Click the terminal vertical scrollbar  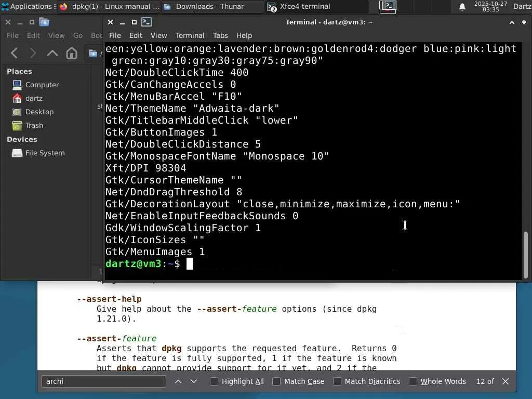click(526, 255)
